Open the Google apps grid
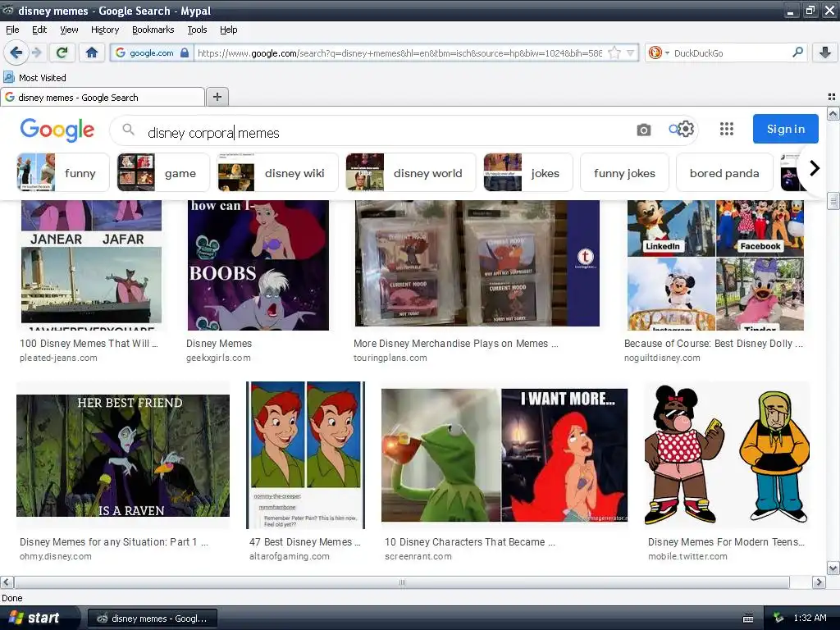Image resolution: width=840 pixels, height=630 pixels. (x=727, y=129)
